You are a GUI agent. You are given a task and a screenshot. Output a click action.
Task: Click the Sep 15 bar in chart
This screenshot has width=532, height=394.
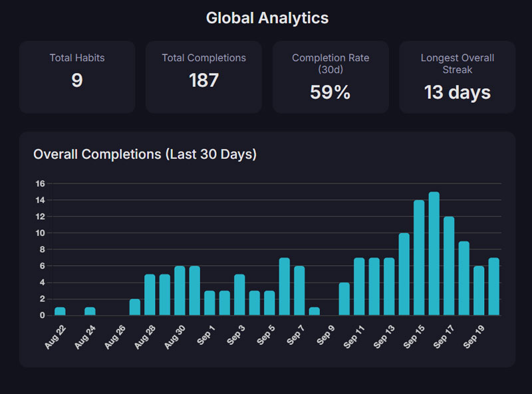419,258
